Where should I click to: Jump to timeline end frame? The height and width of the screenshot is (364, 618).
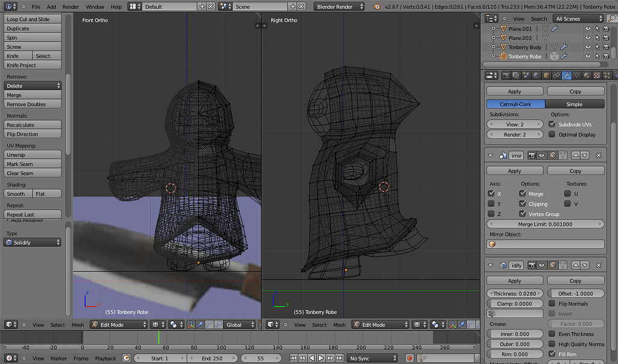tap(339, 358)
